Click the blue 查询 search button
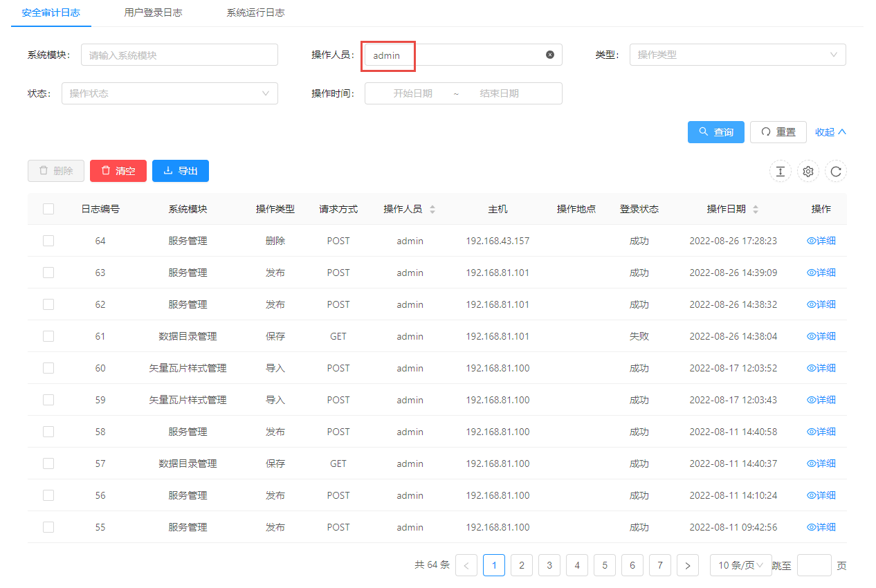Image resolution: width=876 pixels, height=588 pixels. tap(715, 132)
